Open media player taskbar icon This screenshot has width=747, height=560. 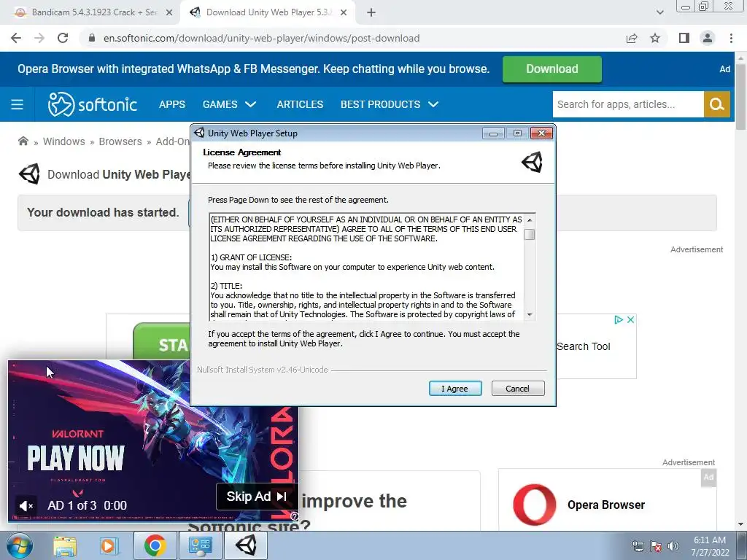(109, 546)
